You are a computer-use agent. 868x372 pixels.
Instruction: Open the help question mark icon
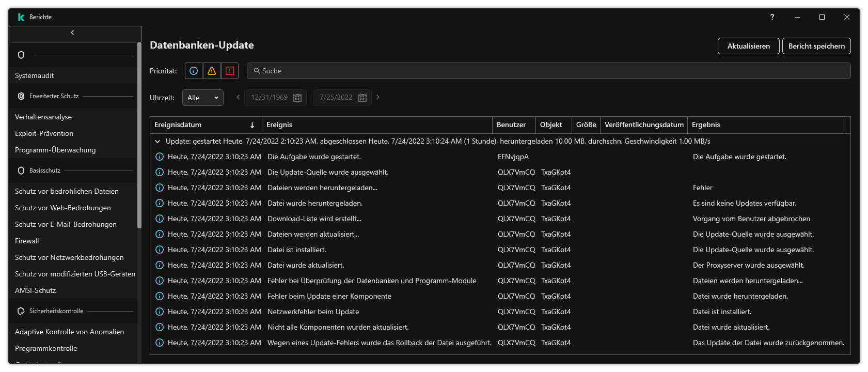point(772,17)
